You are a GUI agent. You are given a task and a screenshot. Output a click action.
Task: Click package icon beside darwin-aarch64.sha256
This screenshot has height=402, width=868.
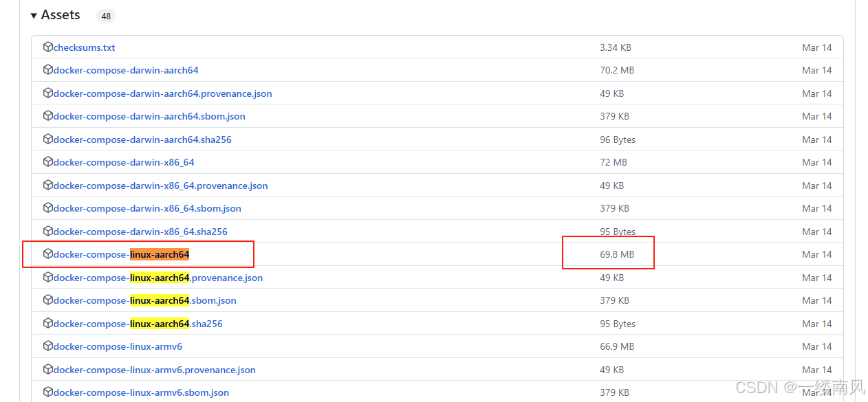[x=48, y=139]
